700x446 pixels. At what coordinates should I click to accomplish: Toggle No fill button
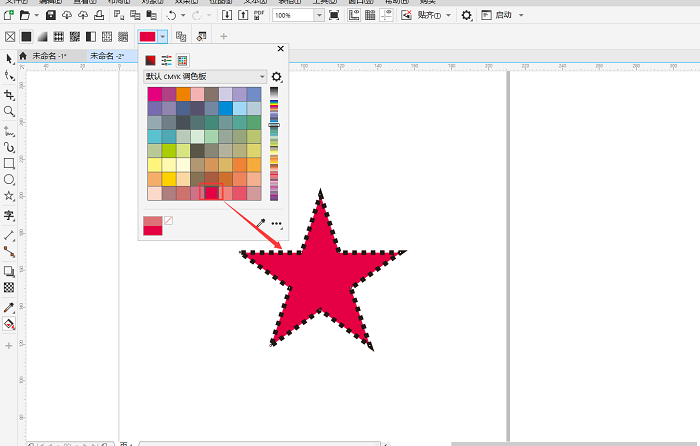[10, 37]
